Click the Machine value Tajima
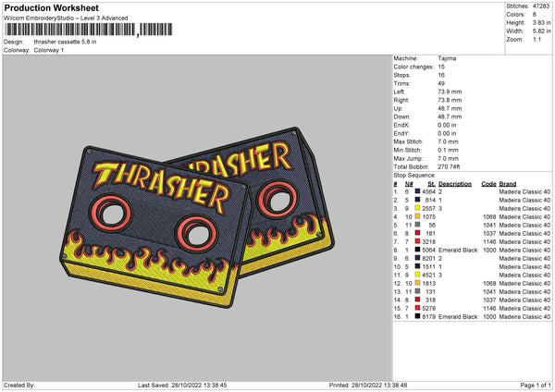Screen dimensions: 555x392 (x=447, y=58)
